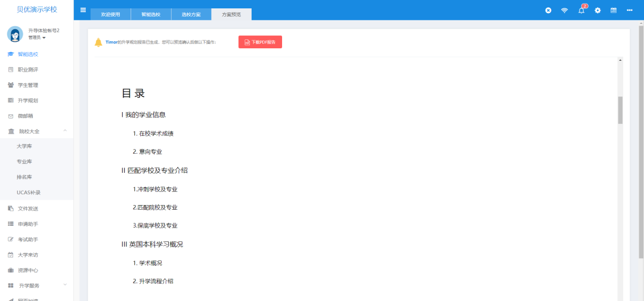Click the 下载PDF报告 button
This screenshot has height=301, width=644.
coord(260,42)
